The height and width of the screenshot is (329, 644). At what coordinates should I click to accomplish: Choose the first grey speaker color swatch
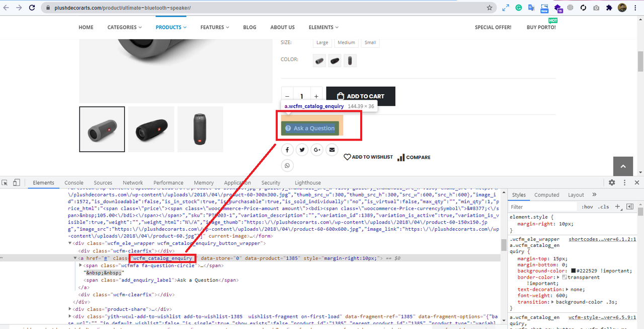pos(319,61)
